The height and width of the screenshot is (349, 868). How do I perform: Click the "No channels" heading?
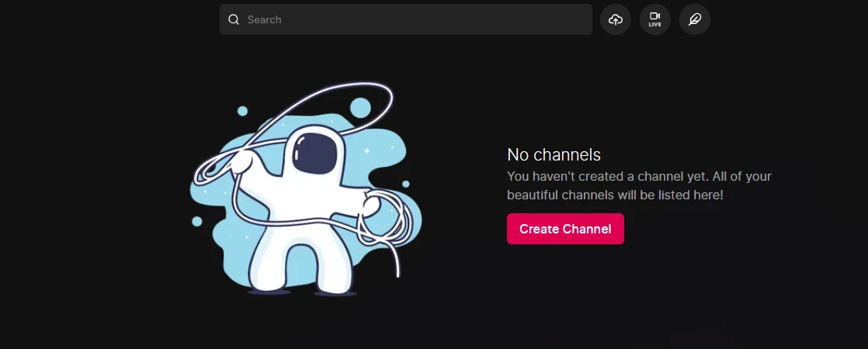[554, 154]
